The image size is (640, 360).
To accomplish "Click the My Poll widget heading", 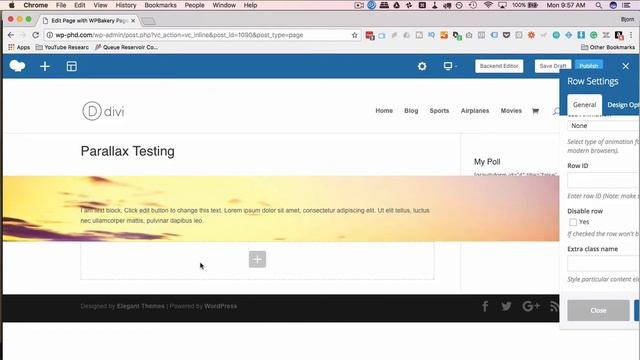I will click(x=487, y=162).
